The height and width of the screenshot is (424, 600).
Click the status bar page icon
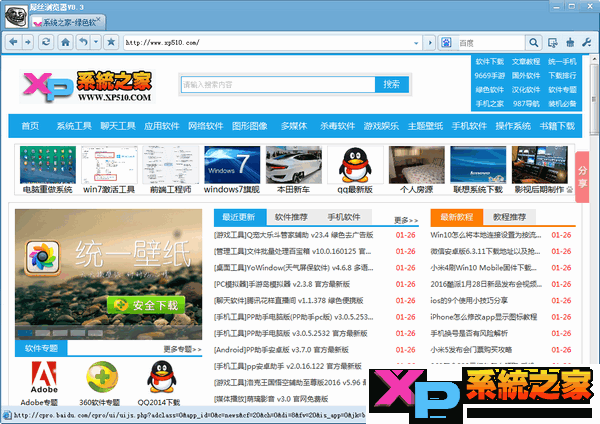click(7, 416)
